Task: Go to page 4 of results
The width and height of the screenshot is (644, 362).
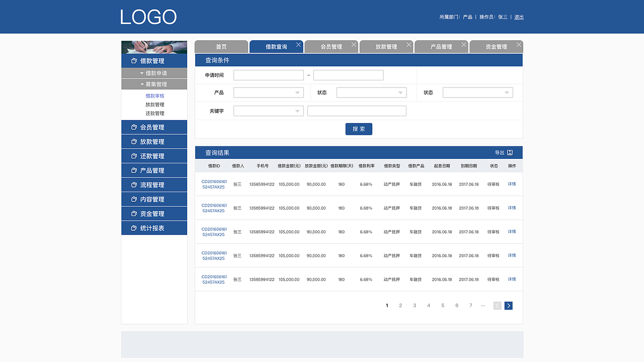Action: (429, 306)
